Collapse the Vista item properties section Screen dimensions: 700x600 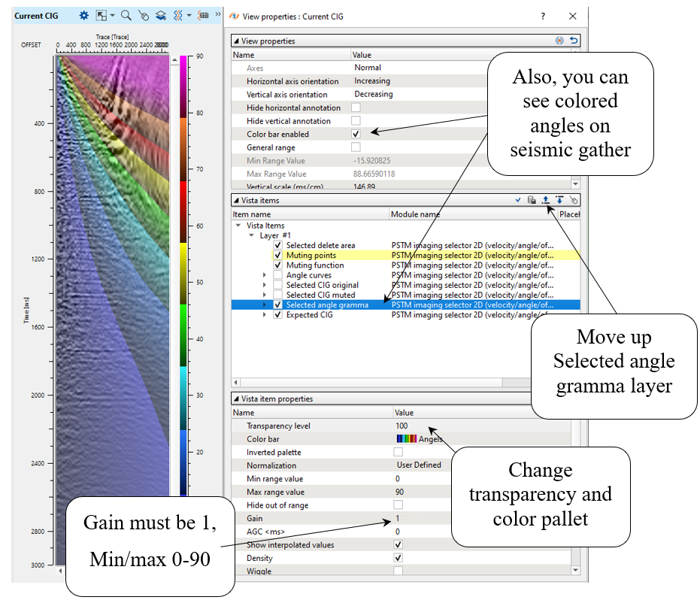236,399
